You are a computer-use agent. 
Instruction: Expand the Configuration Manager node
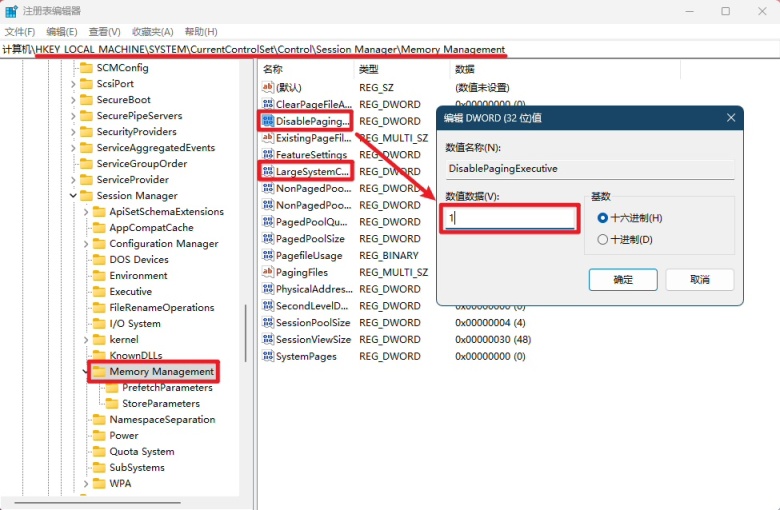pyautogui.click(x=86, y=244)
